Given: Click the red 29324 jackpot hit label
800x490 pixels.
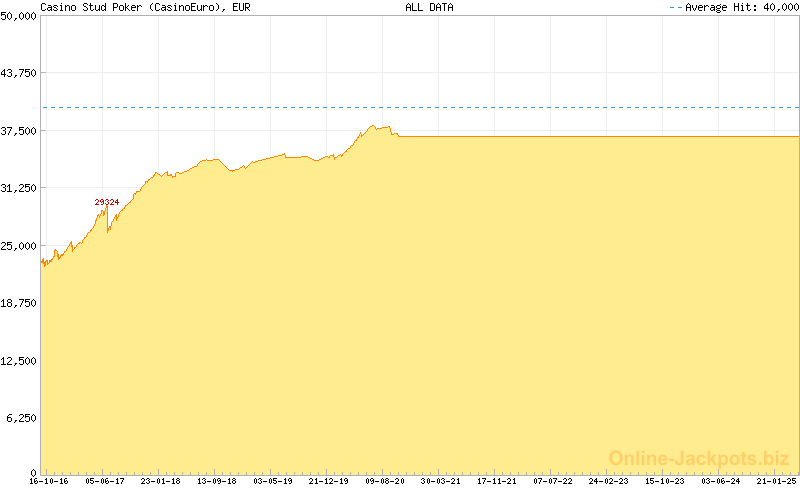Looking at the screenshot, I should pyautogui.click(x=107, y=202).
